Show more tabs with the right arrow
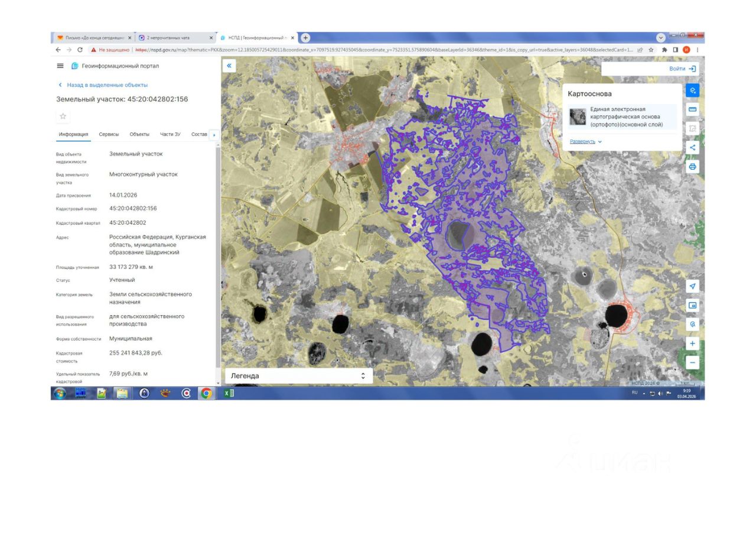Screen dimensions: 756x535 coord(214,135)
